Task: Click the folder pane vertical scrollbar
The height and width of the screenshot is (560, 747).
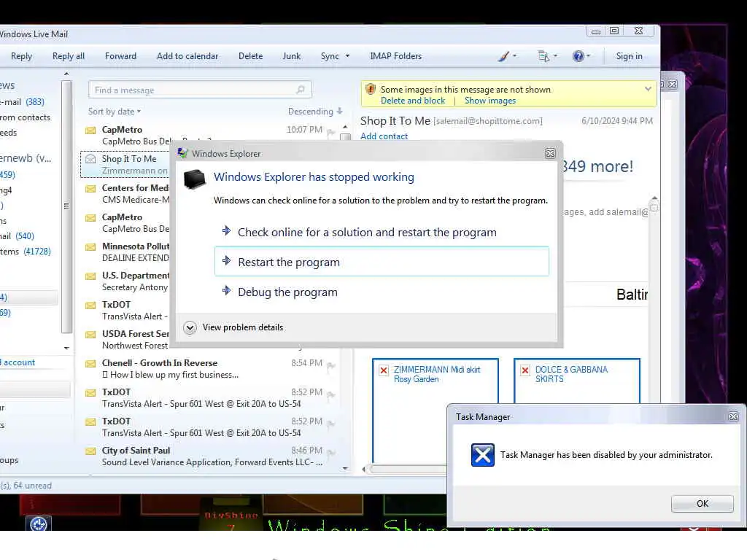Action: tap(66, 206)
